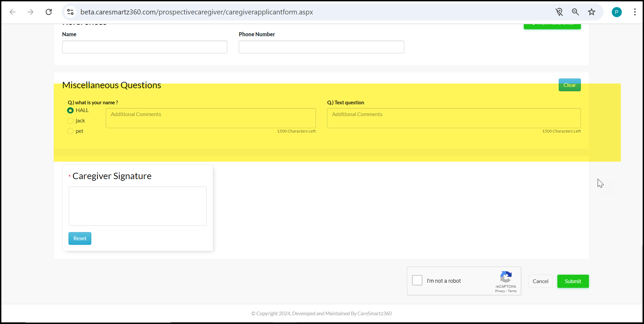Open the profile avatar P
Viewport: 644px width, 324px height.
(x=616, y=12)
